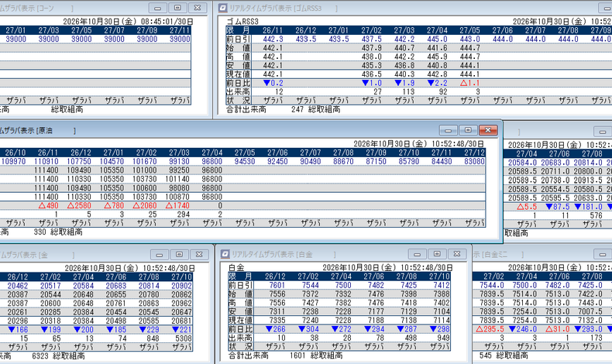Click 107750 in the 原油 table
Image resolution: width=612 pixels, height=364 pixels.
[x=79, y=162]
